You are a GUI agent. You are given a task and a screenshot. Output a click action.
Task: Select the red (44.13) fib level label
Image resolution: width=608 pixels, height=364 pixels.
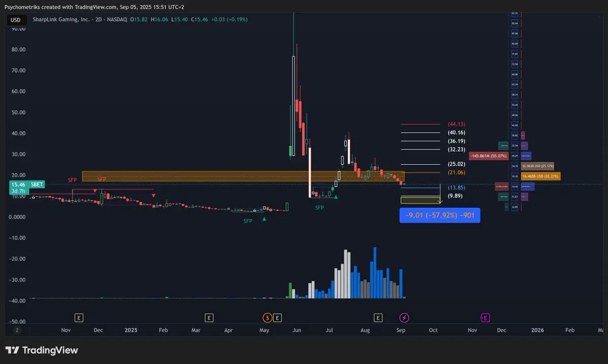[456, 124]
